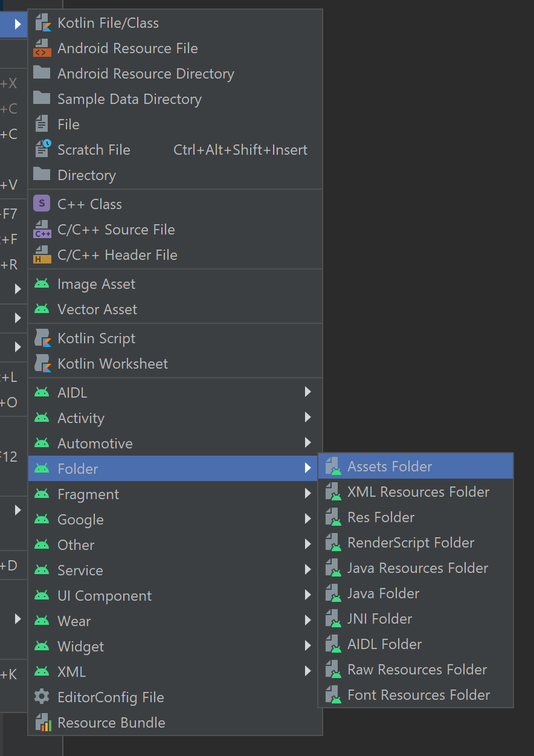
Task: Click the Kotlin Script icon
Action: [x=43, y=338]
